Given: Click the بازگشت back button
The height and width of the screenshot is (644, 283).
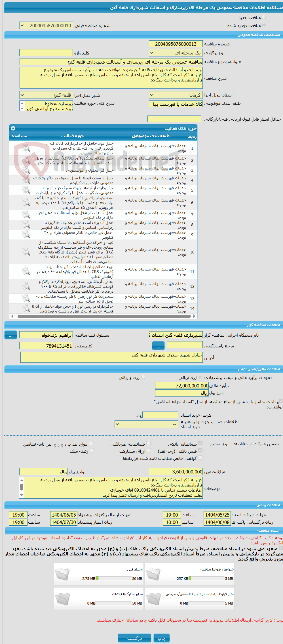Looking at the screenshot, I should click(135, 638).
